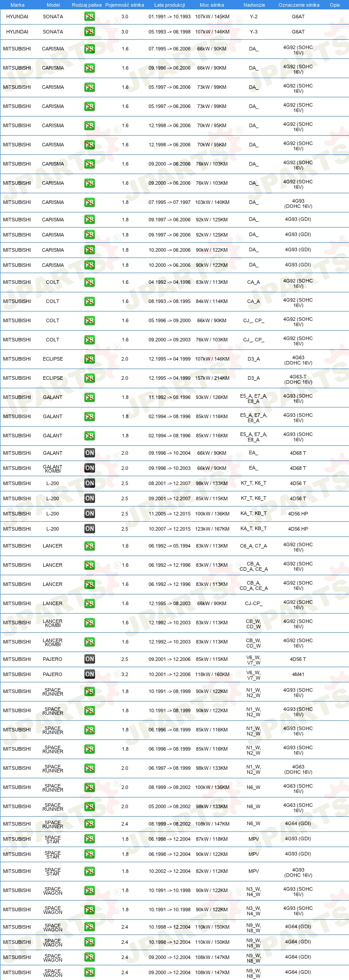Viewport: 349px width, 980px height.
Task: Click the ON icon in Pajero 2.5 row
Action: [x=89, y=659]
